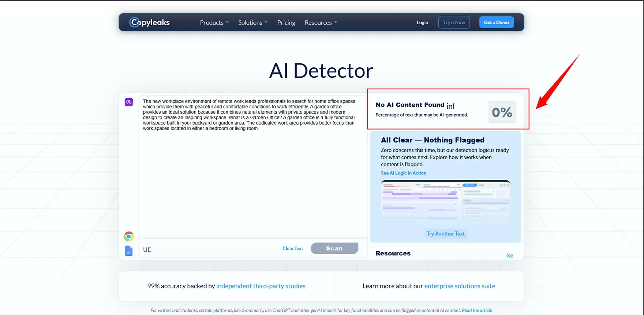Expand the Products dropdown menu
644x315 pixels.
(x=214, y=23)
